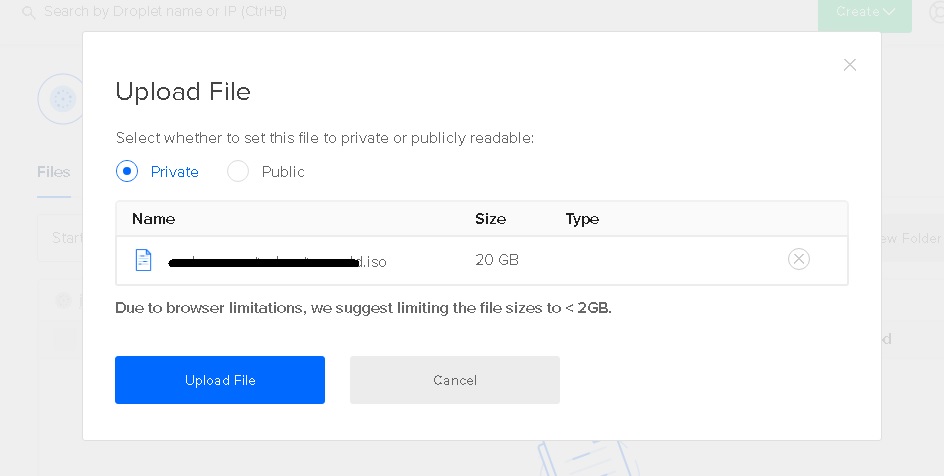Cancel the file upload
944x476 pixels.
[x=454, y=380]
